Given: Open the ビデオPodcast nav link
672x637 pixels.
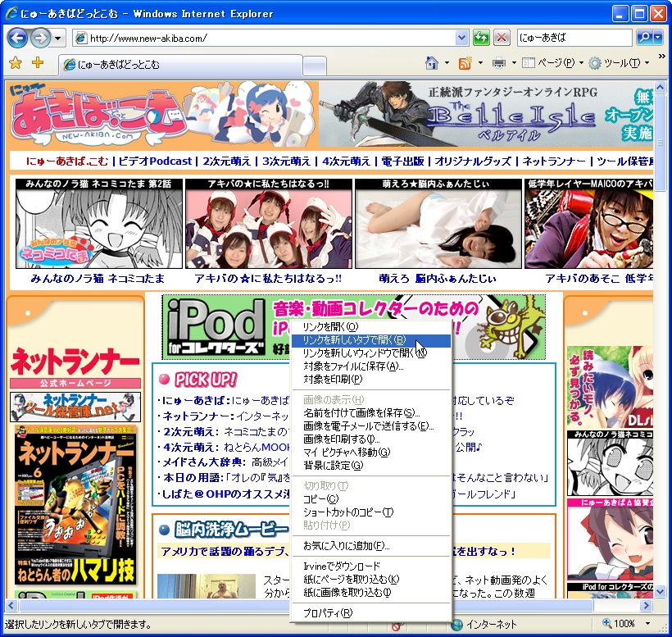Looking at the screenshot, I should point(155,162).
